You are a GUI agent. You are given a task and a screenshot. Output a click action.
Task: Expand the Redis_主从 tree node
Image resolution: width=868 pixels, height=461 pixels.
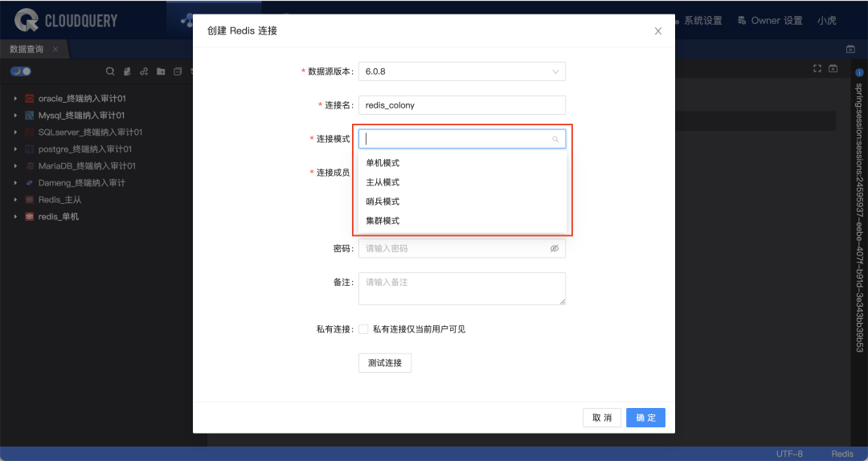click(x=15, y=200)
